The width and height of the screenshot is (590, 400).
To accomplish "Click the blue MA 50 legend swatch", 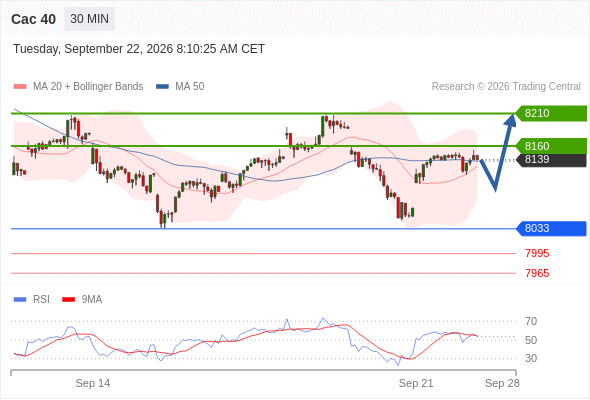I will (x=162, y=87).
